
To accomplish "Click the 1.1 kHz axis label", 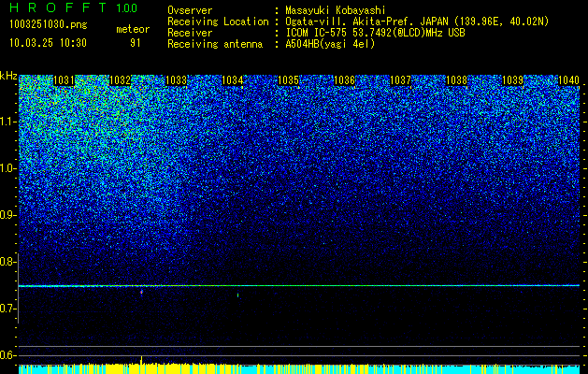I will [x=7, y=122].
